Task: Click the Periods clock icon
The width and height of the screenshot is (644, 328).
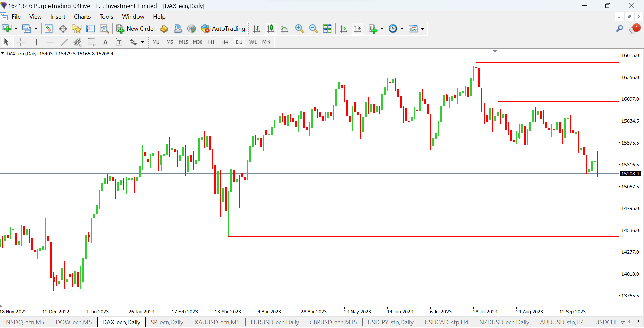Action: point(393,29)
